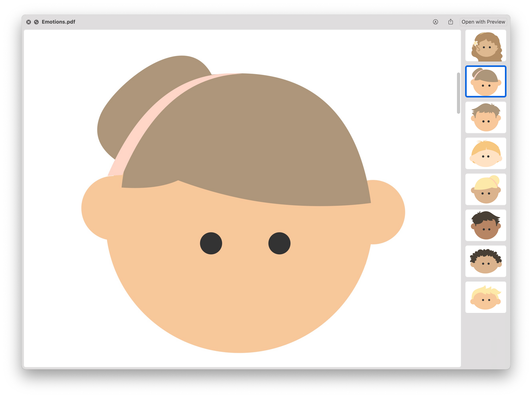
Task: Click the Emotions.pdf file title
Action: tap(58, 22)
